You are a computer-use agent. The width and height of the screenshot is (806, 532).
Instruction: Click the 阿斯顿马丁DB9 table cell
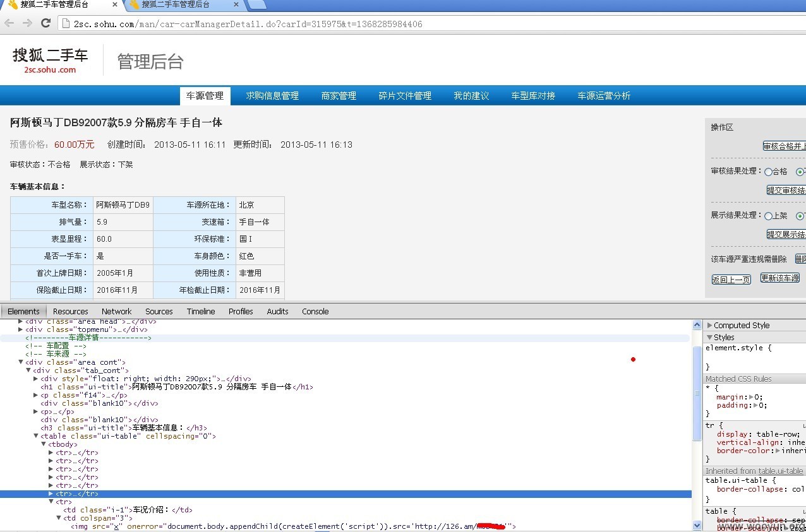point(123,205)
